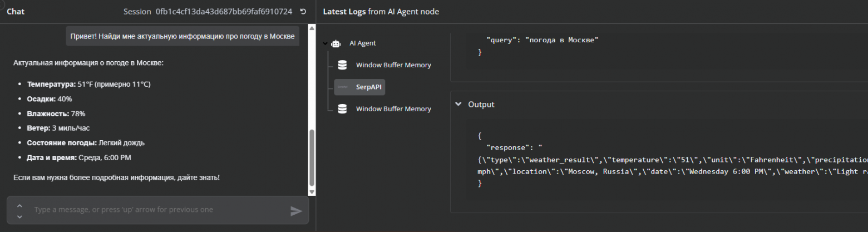This screenshot has height=232, width=868.
Task: Click the "query" line in the input JSON
Action: pyautogui.click(x=542, y=40)
